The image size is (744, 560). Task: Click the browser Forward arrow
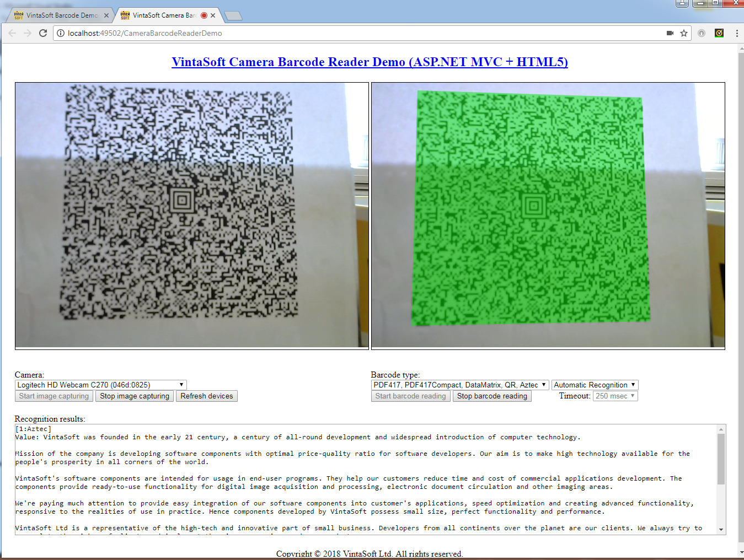pos(28,33)
